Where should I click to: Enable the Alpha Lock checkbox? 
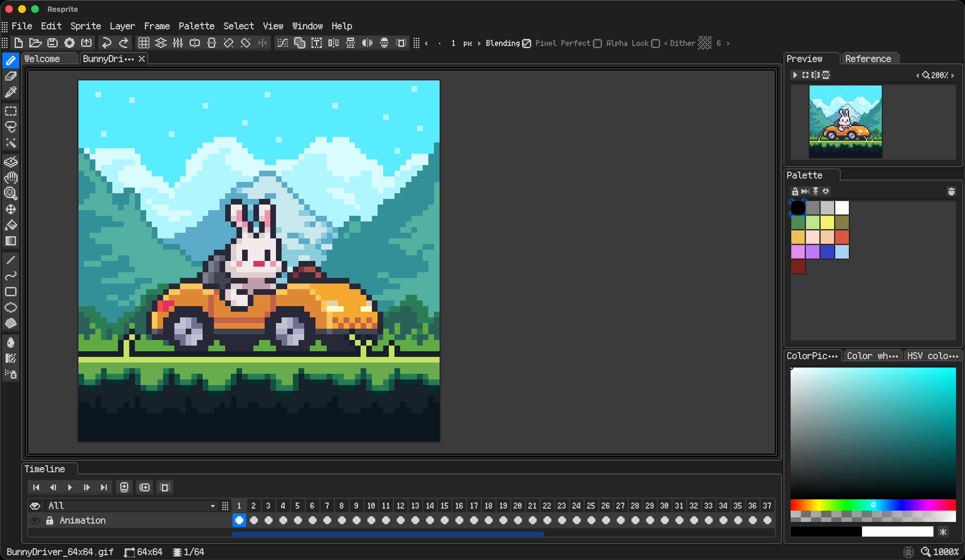click(655, 43)
